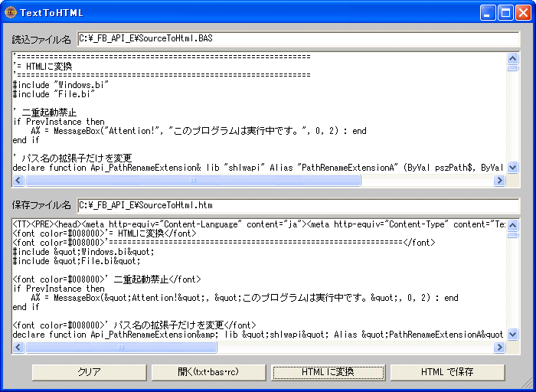
Task: Click the right arrow of the source pane's horizontal scrollbar
Action: click(499, 181)
